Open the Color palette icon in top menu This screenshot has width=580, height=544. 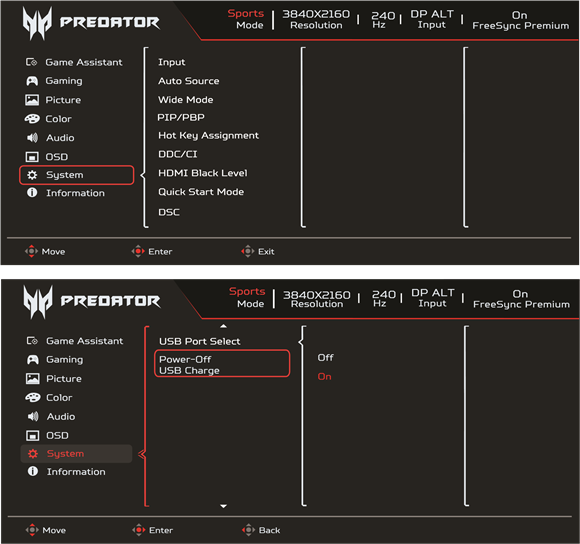[x=32, y=119]
